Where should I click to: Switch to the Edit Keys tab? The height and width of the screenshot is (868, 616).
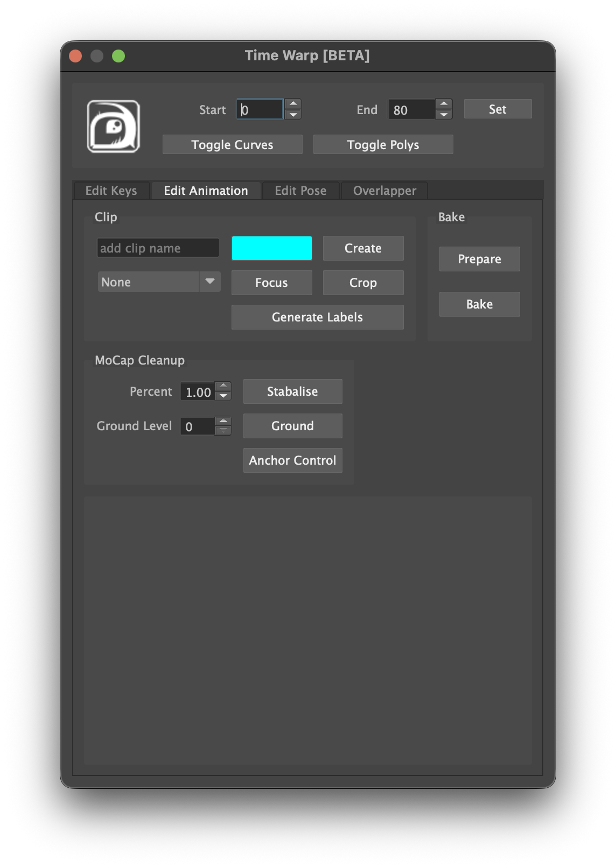coord(111,191)
